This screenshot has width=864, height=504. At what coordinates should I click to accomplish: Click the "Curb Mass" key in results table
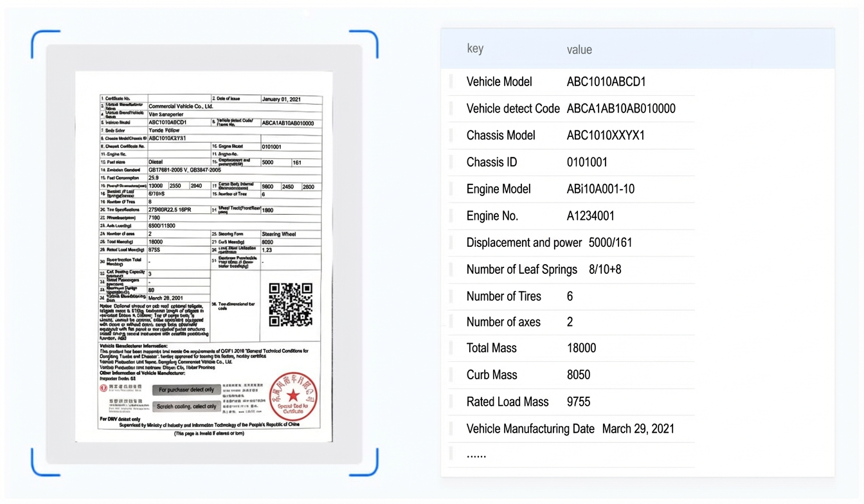tap(492, 375)
